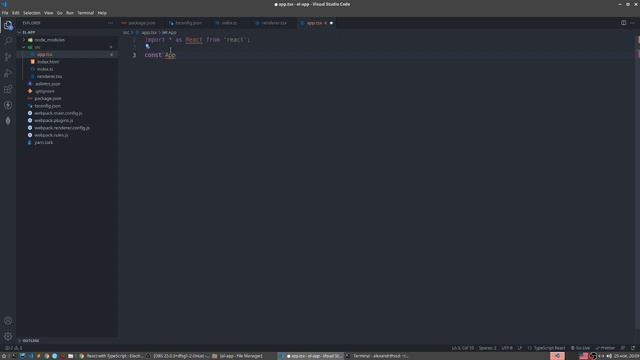This screenshot has height=360, width=640.
Task: Open the File menu
Action: click(x=5, y=13)
